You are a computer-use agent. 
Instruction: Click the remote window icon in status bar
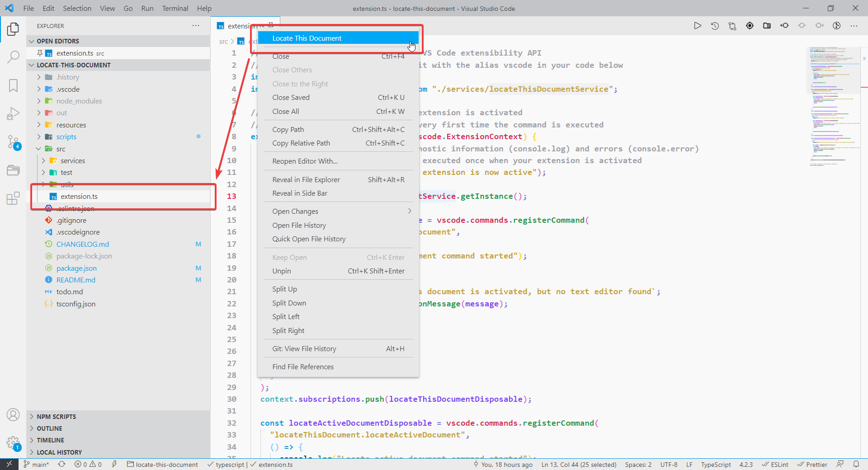click(9, 464)
